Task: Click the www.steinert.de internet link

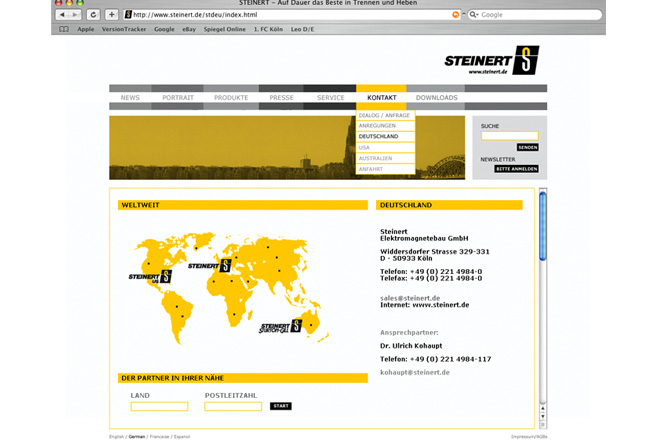Action: 441,305
